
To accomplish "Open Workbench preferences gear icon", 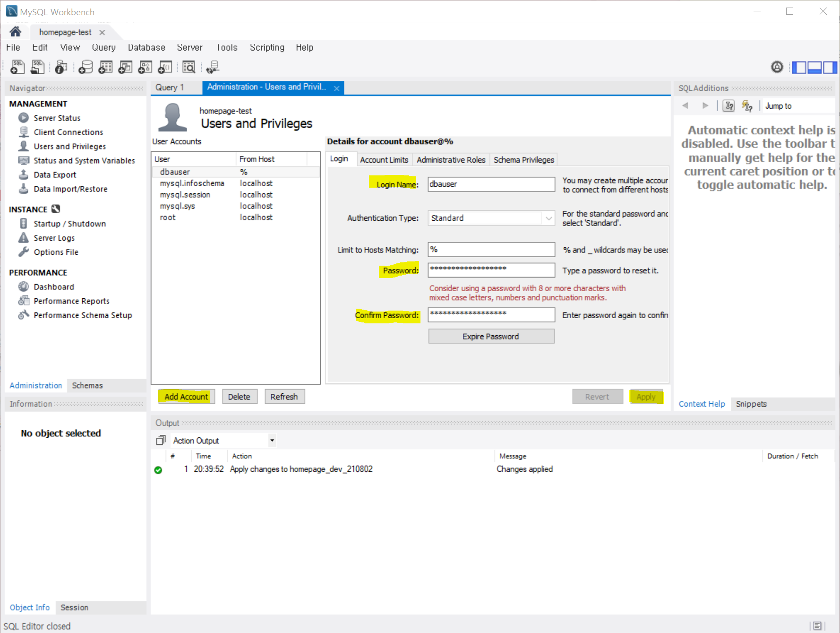I will tap(777, 67).
